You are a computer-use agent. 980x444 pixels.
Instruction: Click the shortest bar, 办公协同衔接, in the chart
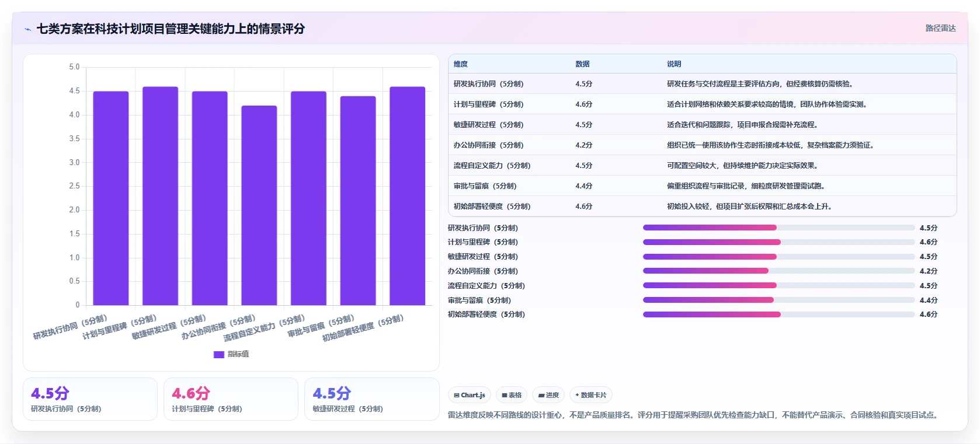point(259,205)
